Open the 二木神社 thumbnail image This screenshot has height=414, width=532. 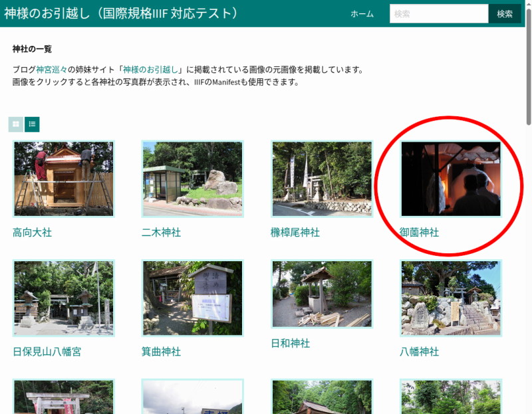coord(192,179)
